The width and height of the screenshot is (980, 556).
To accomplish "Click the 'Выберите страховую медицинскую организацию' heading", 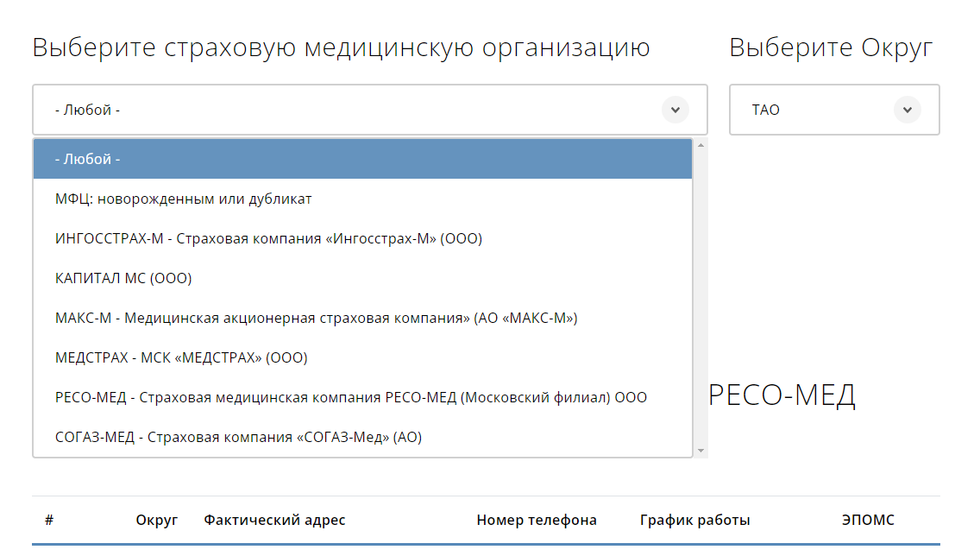I will 342,47.
